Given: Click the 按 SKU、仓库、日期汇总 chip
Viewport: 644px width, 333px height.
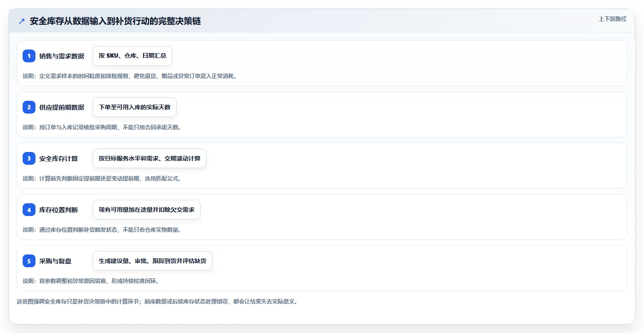Looking at the screenshot, I should 132,56.
